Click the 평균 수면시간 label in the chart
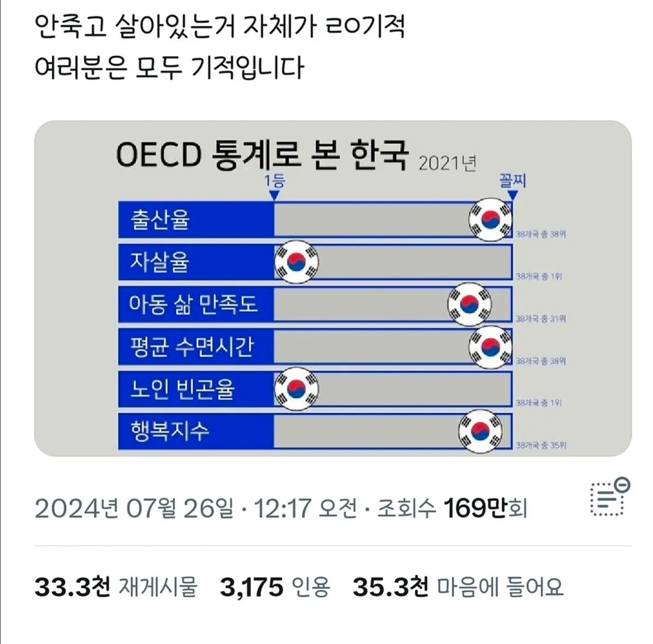Image resolution: width=653 pixels, height=644 pixels. 192,347
